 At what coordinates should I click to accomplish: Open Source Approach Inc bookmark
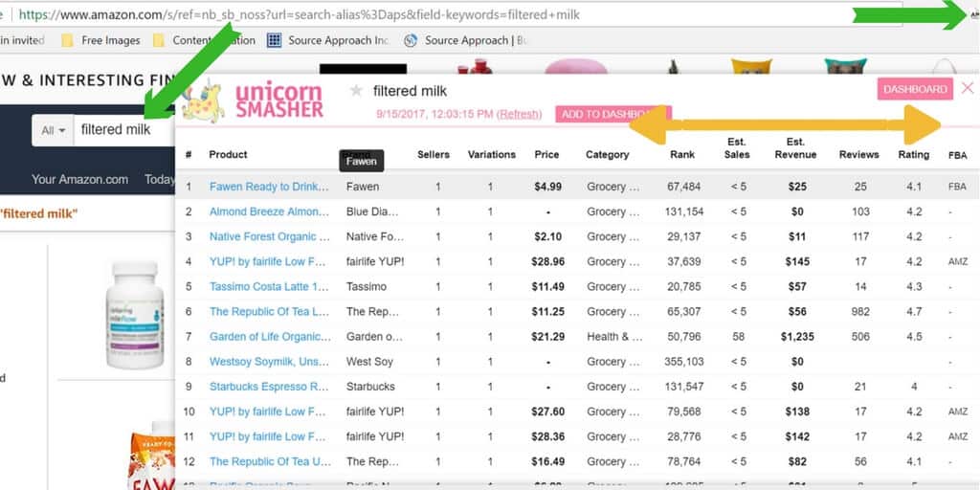(x=327, y=40)
